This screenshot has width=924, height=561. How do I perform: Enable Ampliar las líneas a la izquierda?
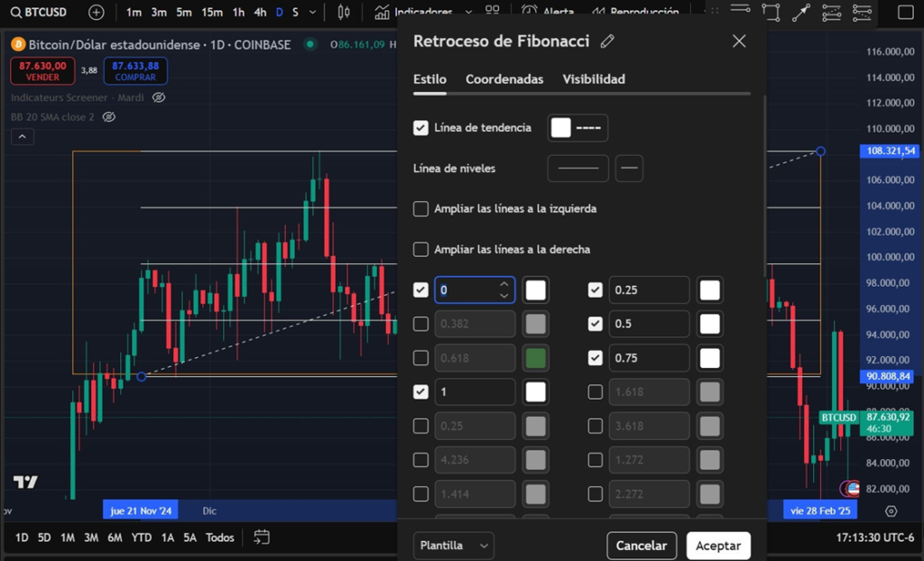coord(420,208)
